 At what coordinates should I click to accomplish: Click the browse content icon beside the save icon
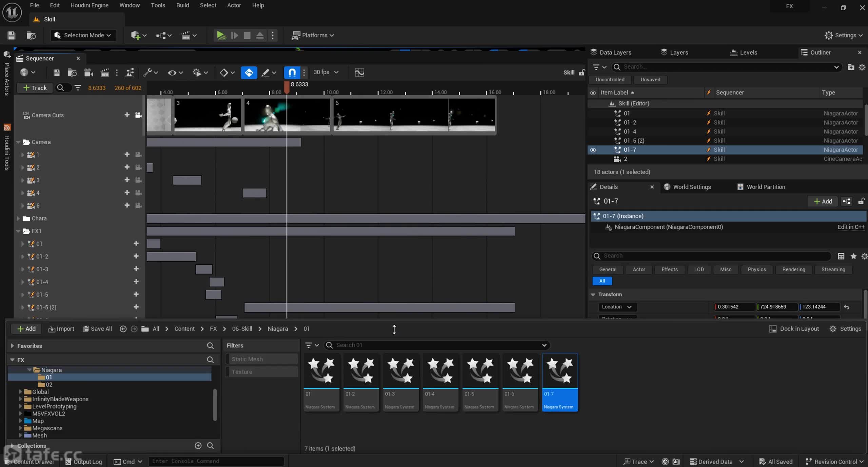[31, 35]
